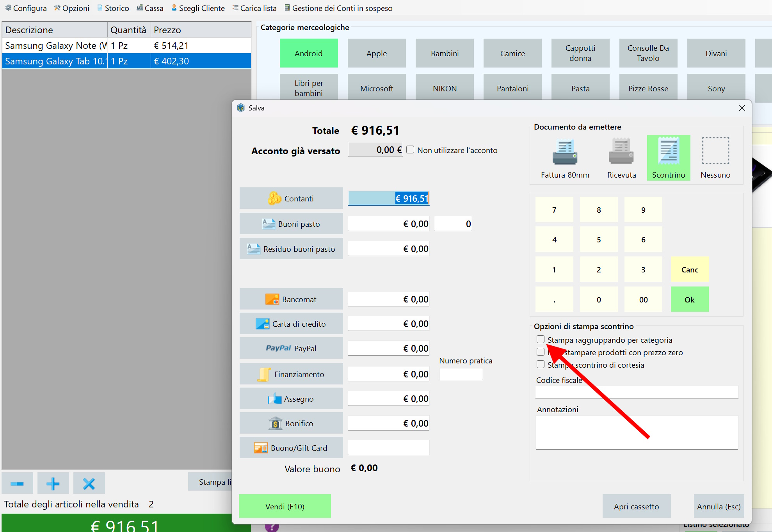
Task: Click the Finanziamento payment button
Action: point(291,374)
